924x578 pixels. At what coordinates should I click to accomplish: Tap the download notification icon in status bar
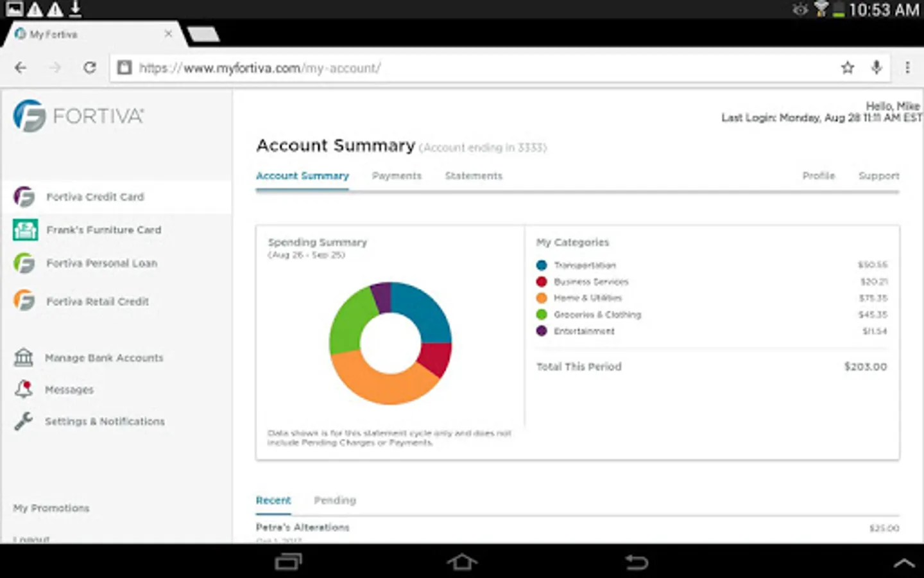[75, 9]
